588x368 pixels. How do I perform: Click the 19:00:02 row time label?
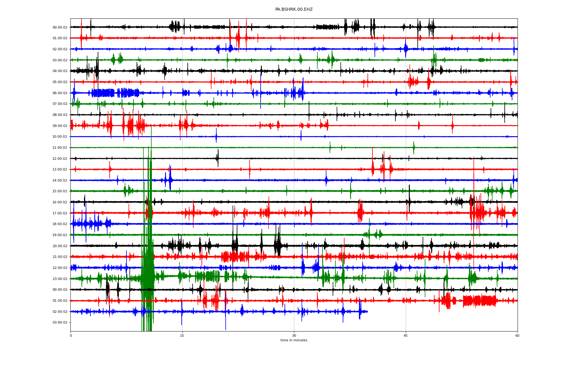(60, 235)
